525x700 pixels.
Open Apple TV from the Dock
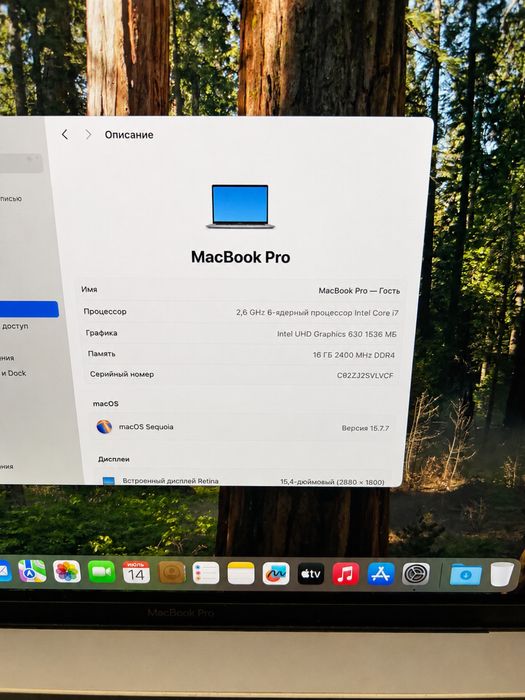(311, 574)
